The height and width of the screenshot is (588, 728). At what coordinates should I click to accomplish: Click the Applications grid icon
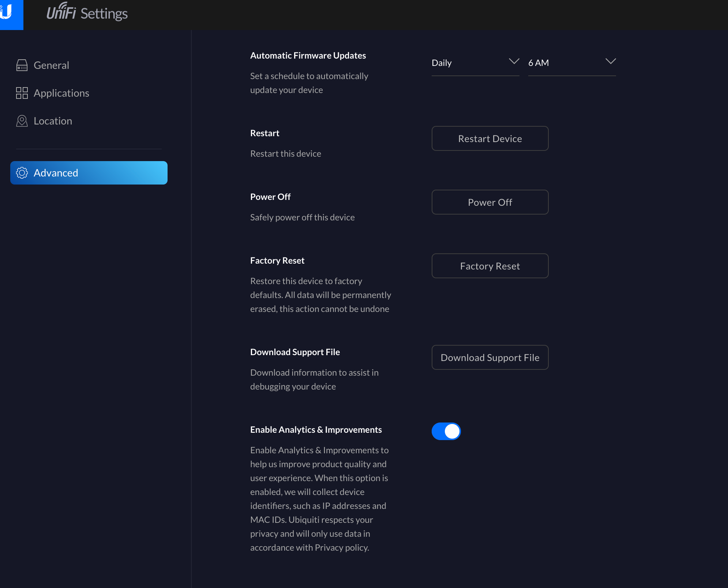[x=22, y=93]
